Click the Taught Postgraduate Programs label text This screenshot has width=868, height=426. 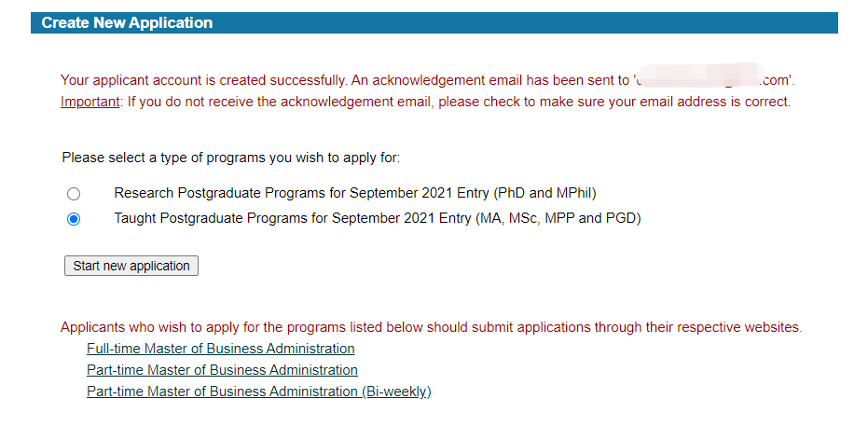pos(293,219)
